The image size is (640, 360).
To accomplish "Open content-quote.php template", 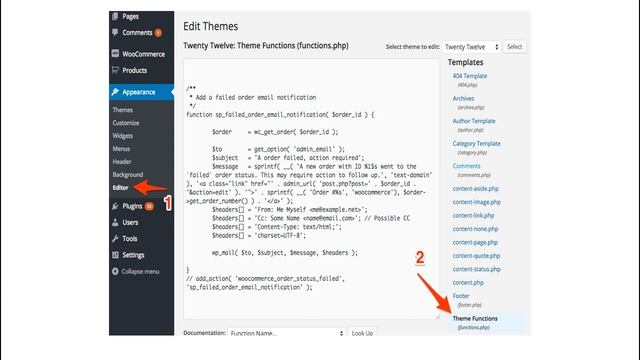I will 476,256.
